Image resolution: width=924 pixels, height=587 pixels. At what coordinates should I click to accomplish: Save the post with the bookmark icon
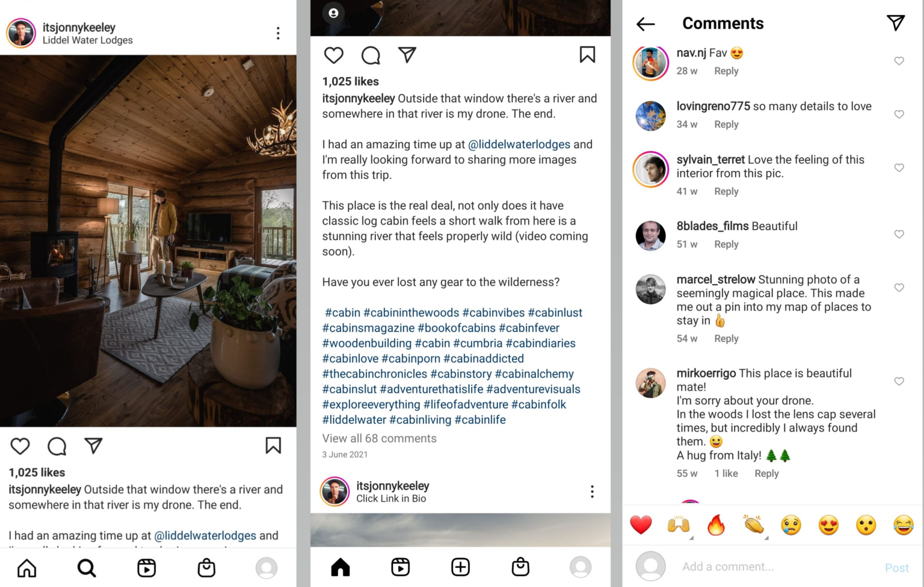point(274,446)
